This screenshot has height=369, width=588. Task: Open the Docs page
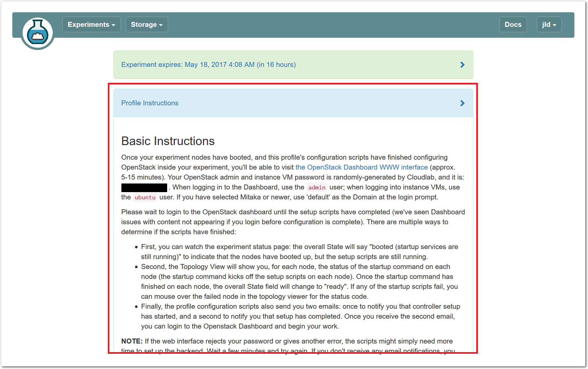click(x=513, y=25)
